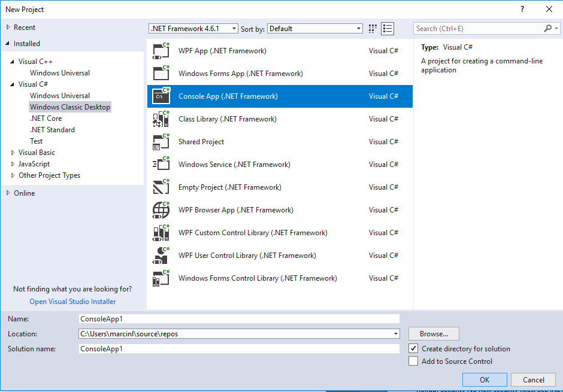Select the .NET Standard category

(53, 130)
